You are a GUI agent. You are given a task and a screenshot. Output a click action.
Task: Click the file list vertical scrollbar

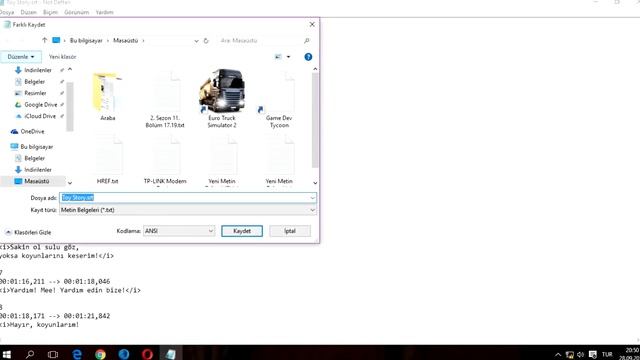[315, 120]
